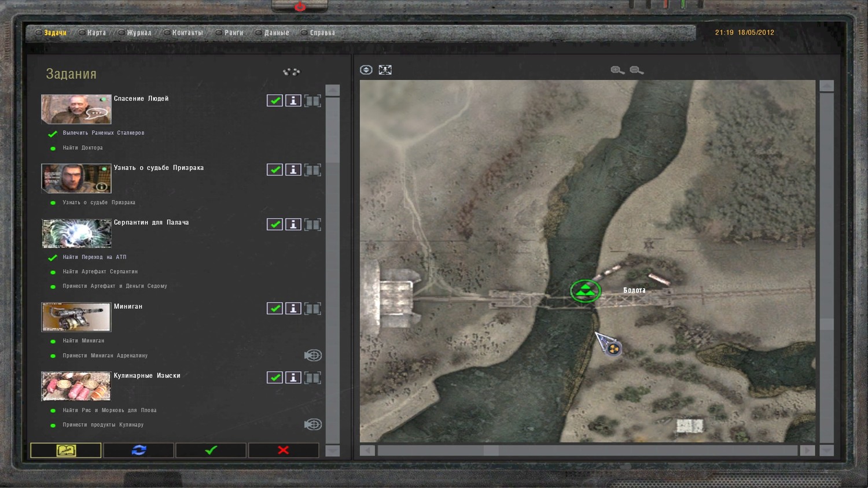Viewport: 868px width, 488px height.
Task: Click the Серпантин artifact thumbnail
Action: pos(76,233)
